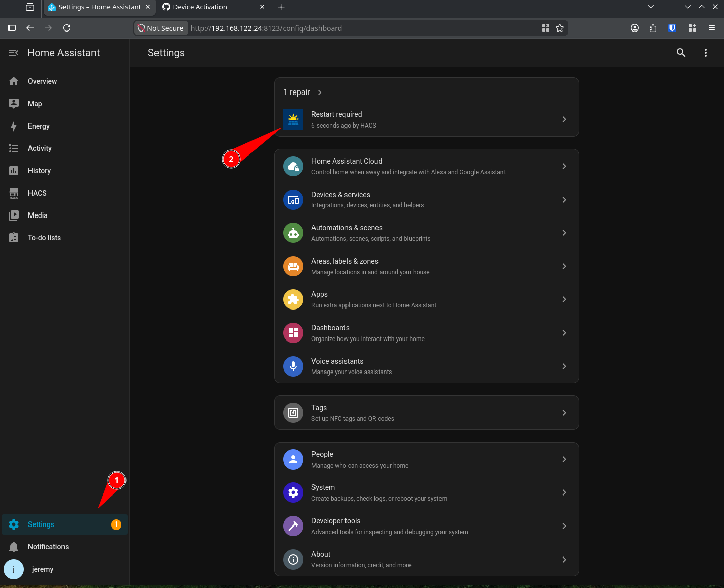Click the Settings gear icon in sidebar

pos(14,524)
